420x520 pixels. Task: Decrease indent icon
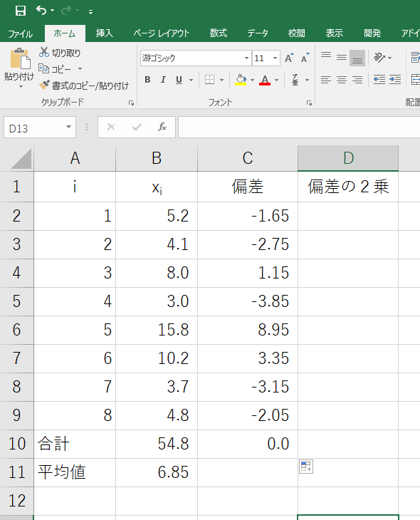click(x=379, y=80)
